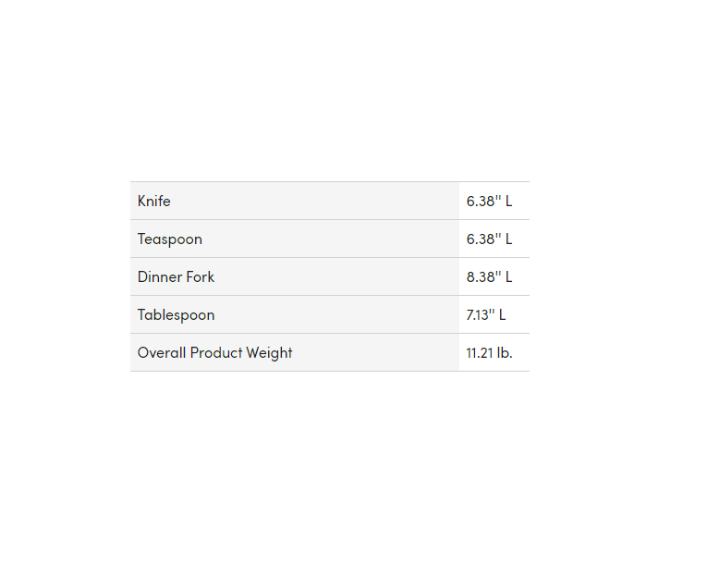Click the L unit in Dinner Fork row
This screenshot has height=588, width=720.
click(508, 277)
